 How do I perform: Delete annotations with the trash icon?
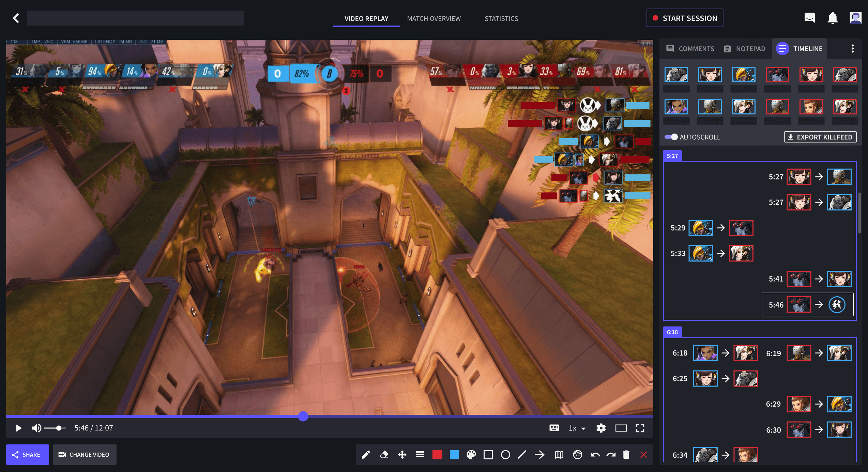(x=626, y=454)
